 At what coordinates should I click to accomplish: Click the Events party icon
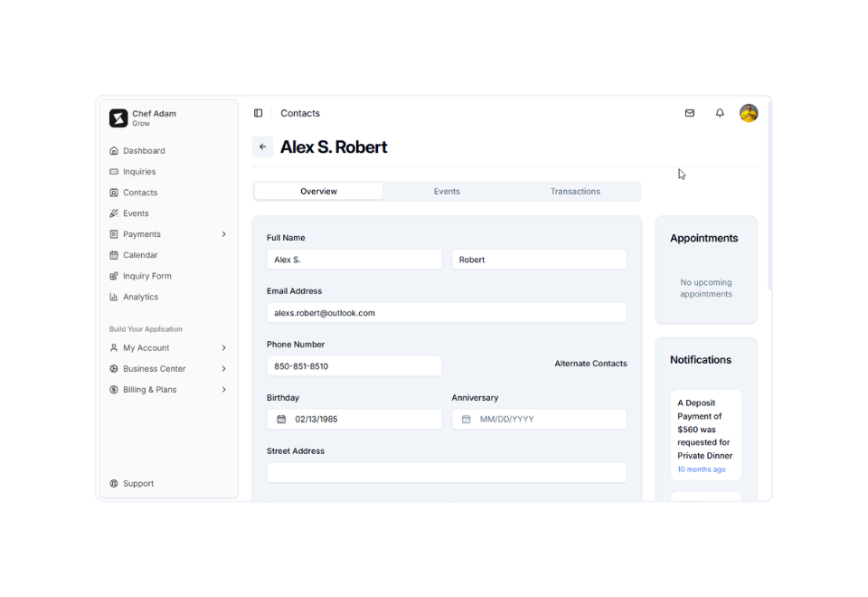coord(114,213)
